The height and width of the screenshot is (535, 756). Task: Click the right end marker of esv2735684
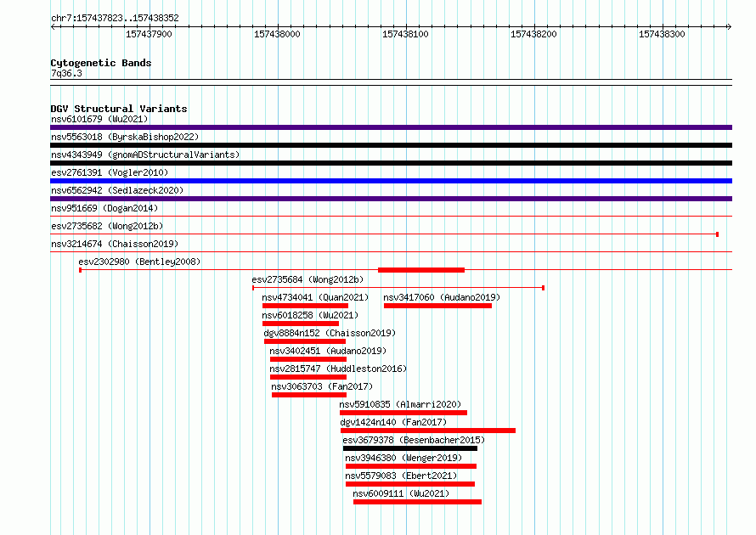click(544, 288)
